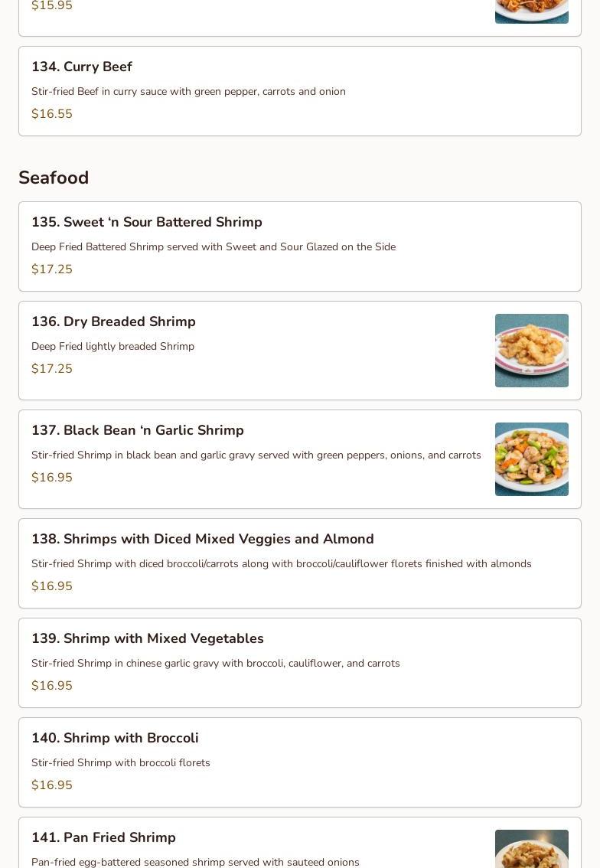Viewport: 600px width, 868px height.
Task: Open 136. Dry Breaded Shrimp title
Action: coord(113,321)
